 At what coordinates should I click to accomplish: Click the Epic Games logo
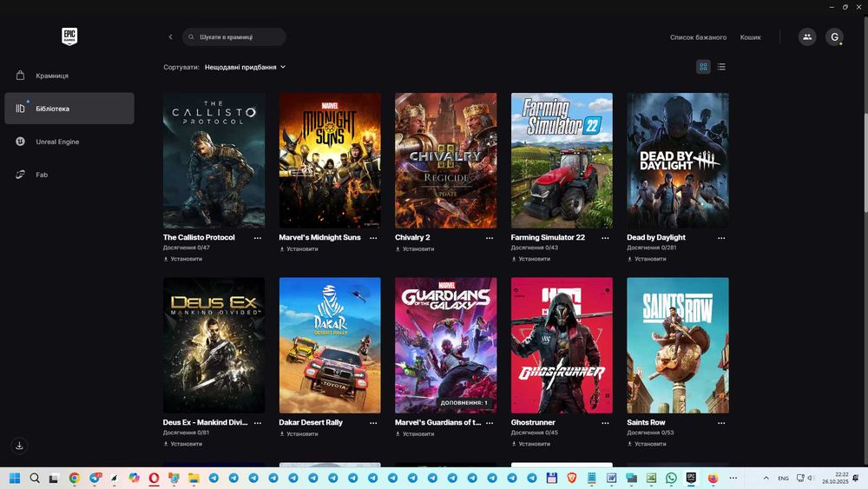pos(69,36)
